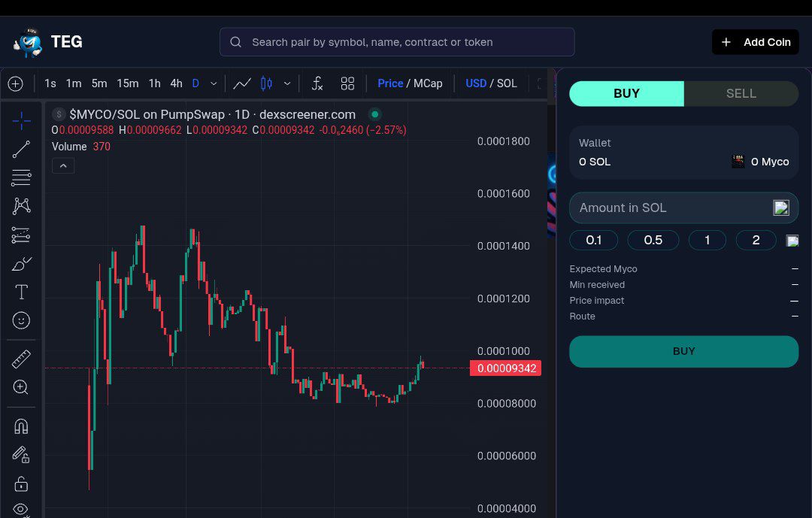Click the search magnifier icon
This screenshot has width=812, height=518.
click(x=235, y=42)
